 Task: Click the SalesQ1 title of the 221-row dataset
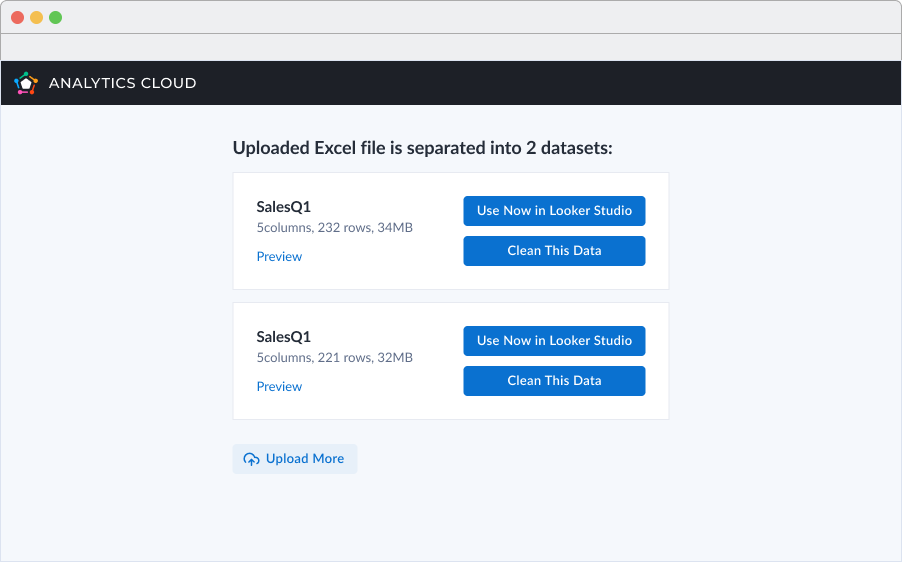[x=284, y=337]
